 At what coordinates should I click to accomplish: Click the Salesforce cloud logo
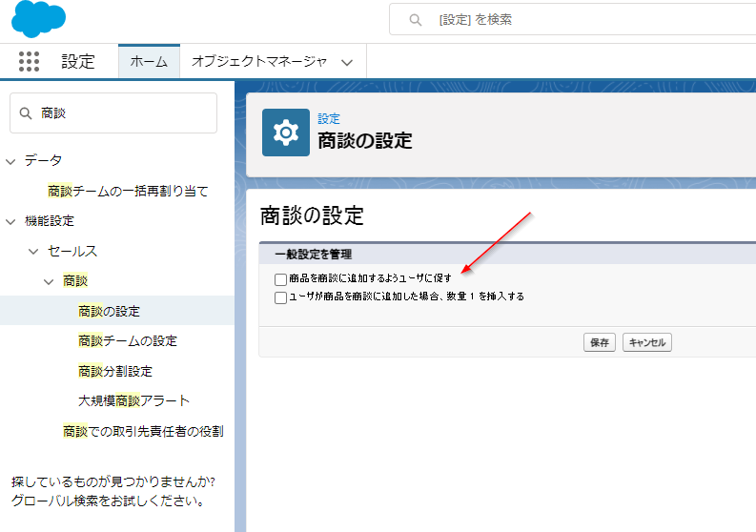tap(38, 19)
